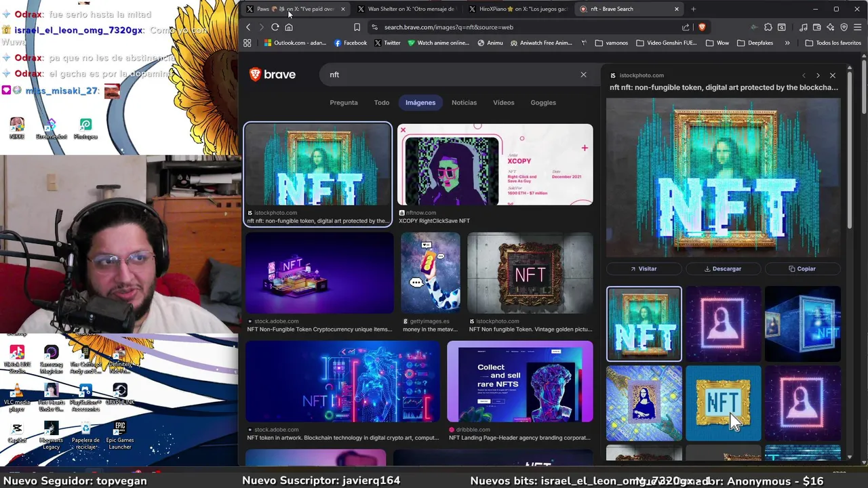Bookmark this page with the bookmark icon
This screenshot has height=488, width=868.
357,27
